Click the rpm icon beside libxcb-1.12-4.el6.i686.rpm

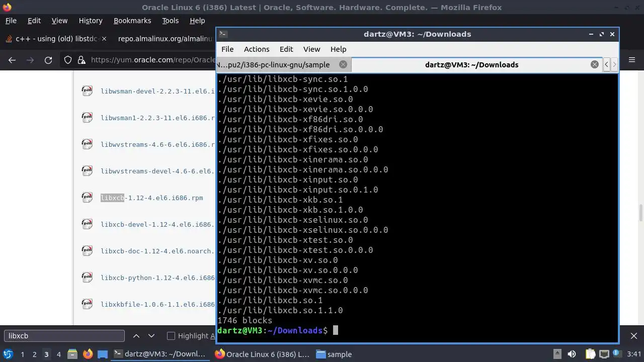(x=87, y=197)
